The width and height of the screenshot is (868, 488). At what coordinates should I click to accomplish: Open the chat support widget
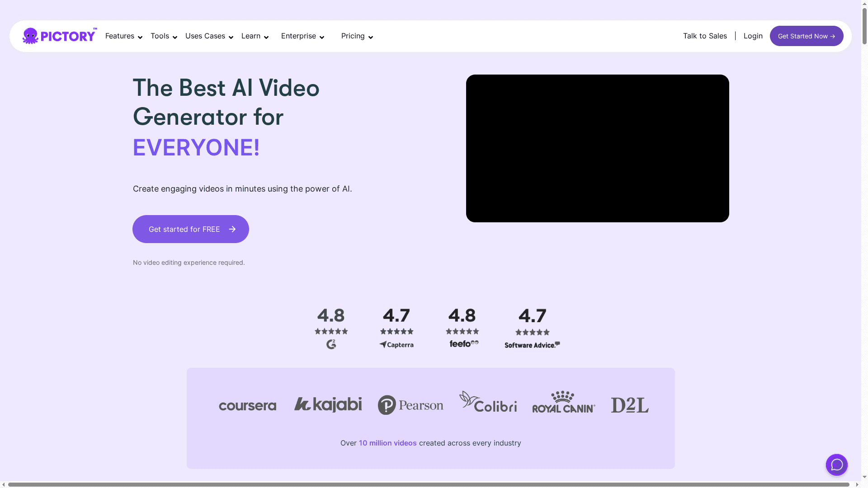(836, 465)
